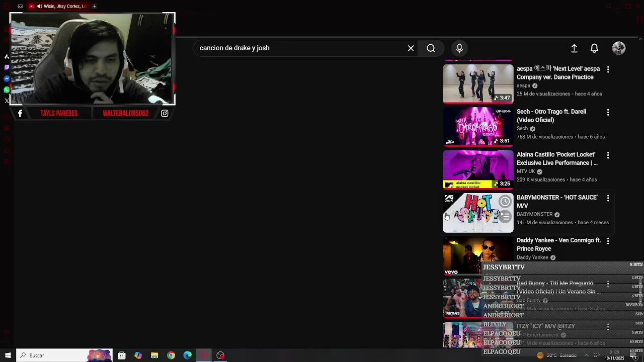Open Google Chrome from taskbar
The width and height of the screenshot is (644, 362).
(x=171, y=355)
